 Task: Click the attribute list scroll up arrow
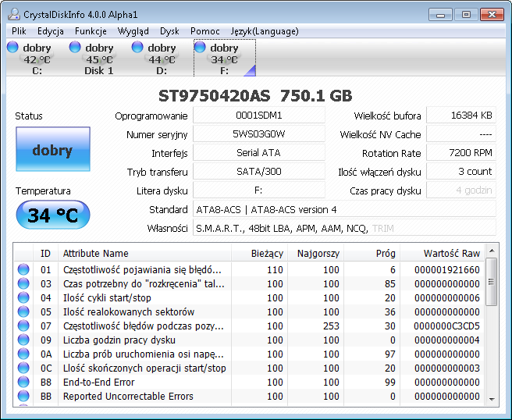492,251
